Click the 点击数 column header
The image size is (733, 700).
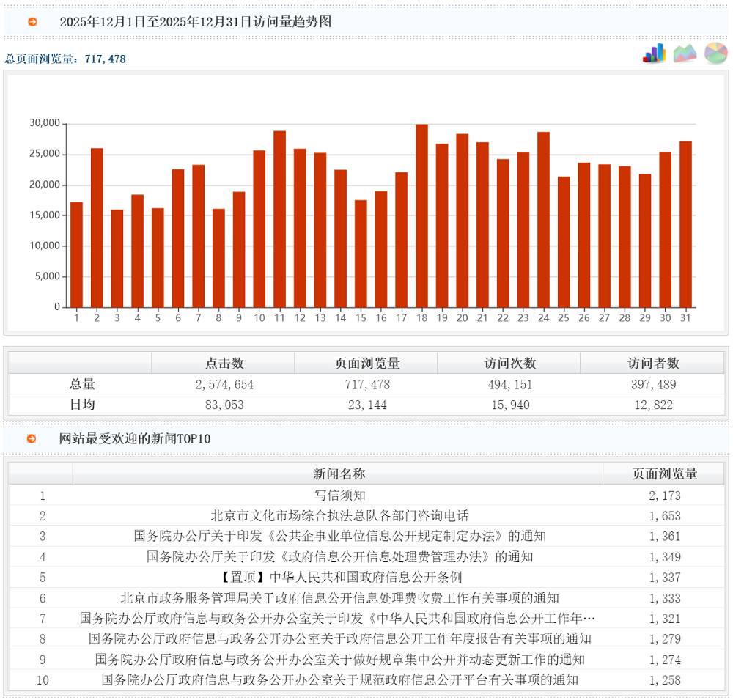[x=224, y=364]
